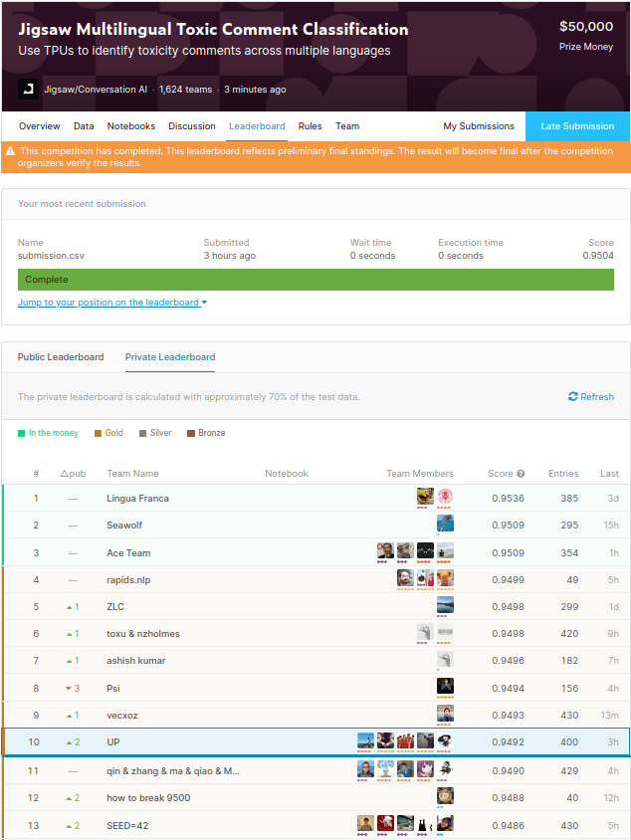
Task: Select the Leaderboard tab
Action: 257,126
